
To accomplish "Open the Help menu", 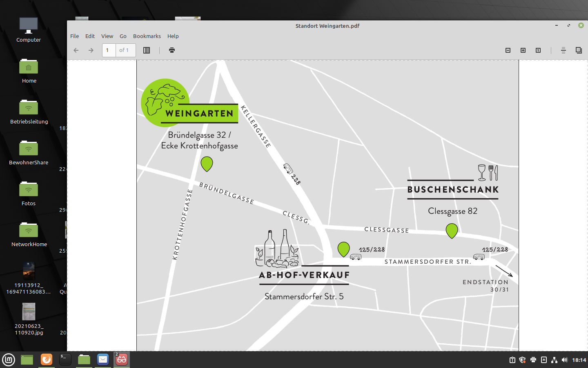I will [173, 36].
